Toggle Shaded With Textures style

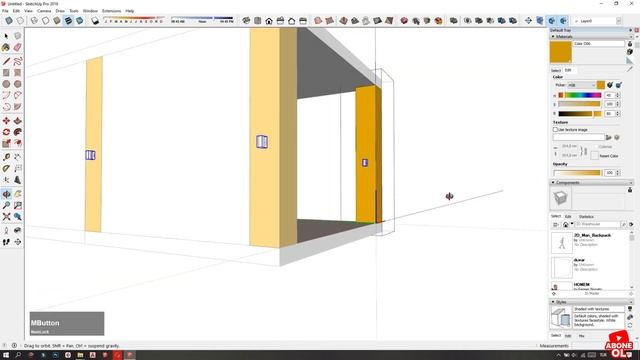[68, 21]
